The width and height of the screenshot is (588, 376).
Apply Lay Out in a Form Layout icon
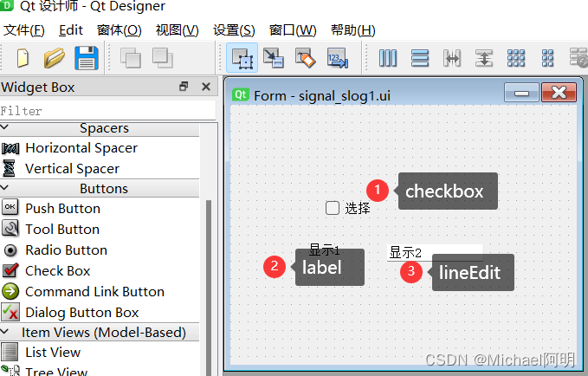pyautogui.click(x=548, y=58)
